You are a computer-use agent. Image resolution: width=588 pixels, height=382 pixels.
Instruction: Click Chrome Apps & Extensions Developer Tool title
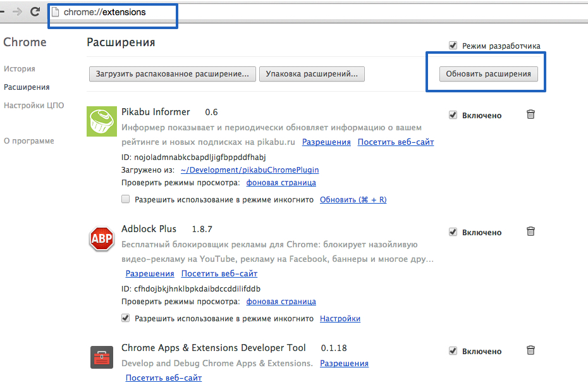pos(214,348)
